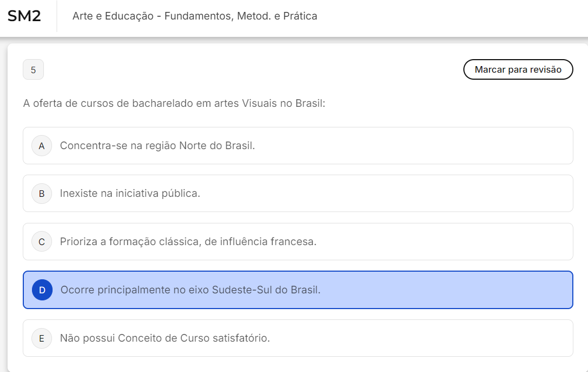
Task: Choose answer text 'Inexiste na iniciativa pública'
Action: tap(130, 193)
